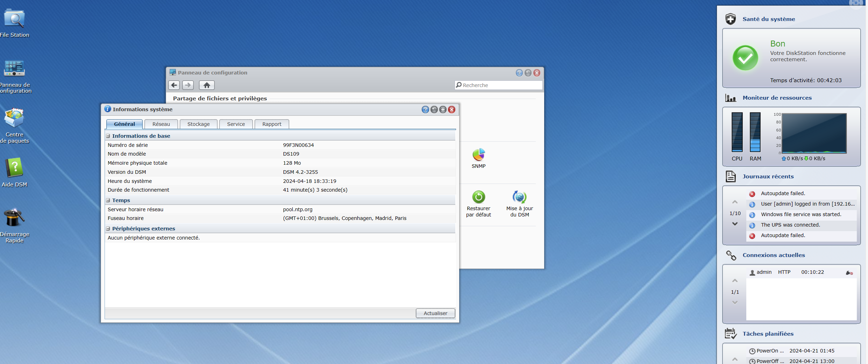Click the RAM usage bar
Image resolution: width=868 pixels, height=364 pixels.
(x=755, y=132)
